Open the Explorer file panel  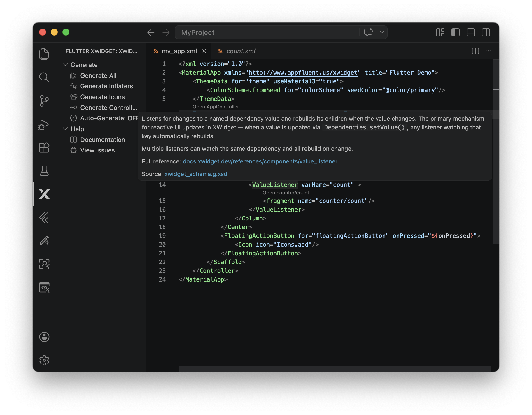(44, 54)
